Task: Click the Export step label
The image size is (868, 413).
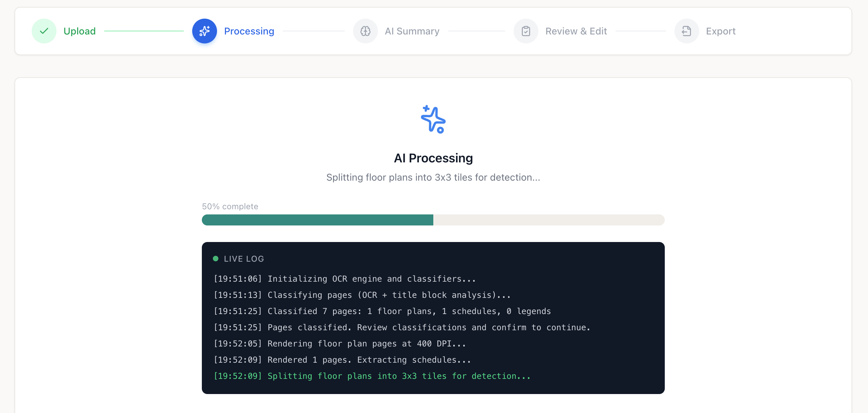Action: click(720, 31)
